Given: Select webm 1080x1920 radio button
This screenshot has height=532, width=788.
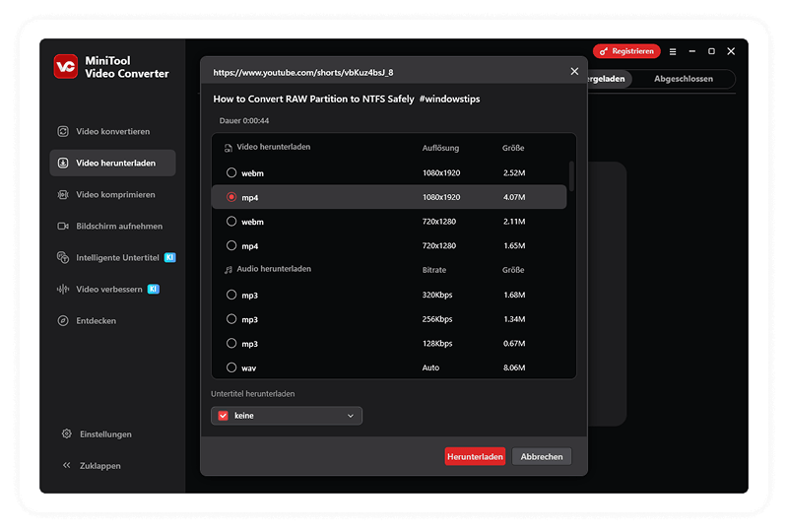Looking at the screenshot, I should pyautogui.click(x=231, y=172).
